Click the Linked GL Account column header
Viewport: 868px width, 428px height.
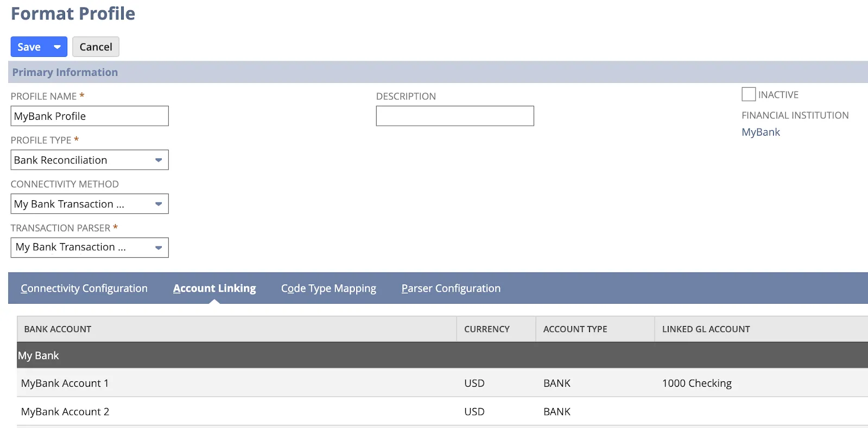tap(761, 329)
